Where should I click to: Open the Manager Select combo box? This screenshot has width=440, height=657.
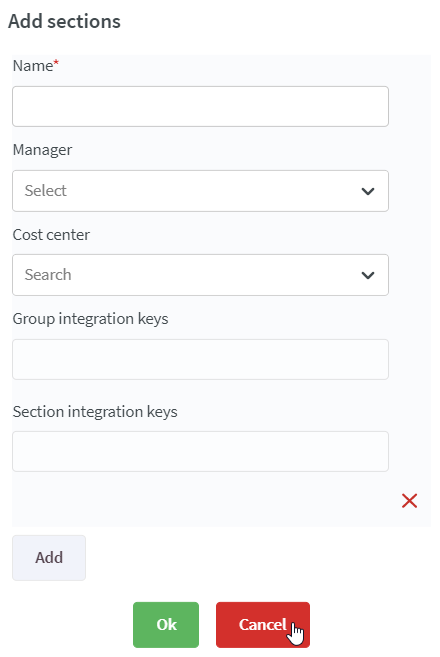tap(200, 191)
